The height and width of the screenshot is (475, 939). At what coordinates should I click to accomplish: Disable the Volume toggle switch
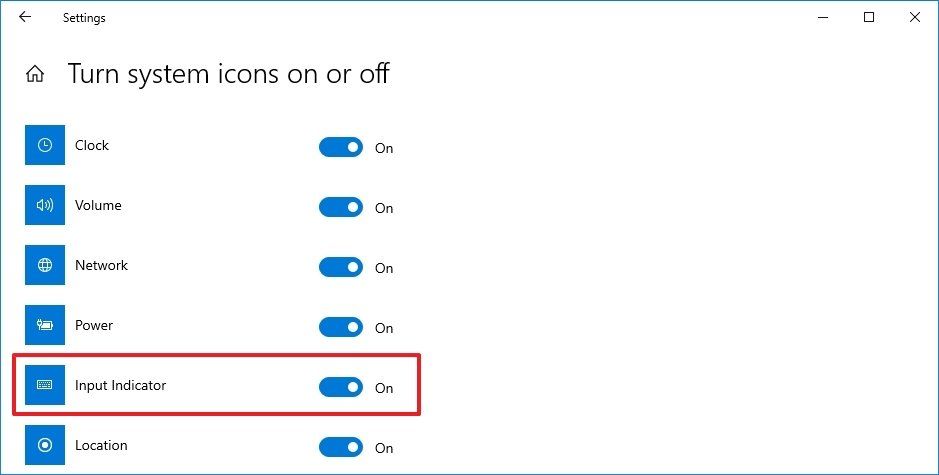(x=341, y=207)
